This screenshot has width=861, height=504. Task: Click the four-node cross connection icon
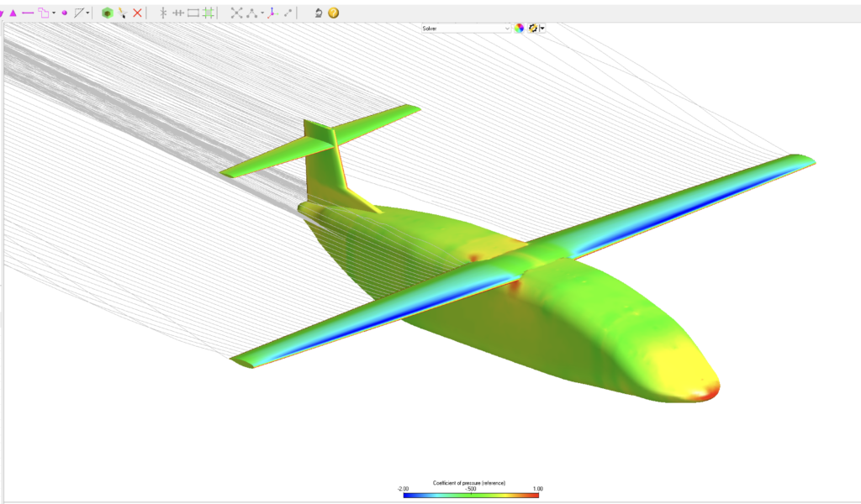point(236,13)
